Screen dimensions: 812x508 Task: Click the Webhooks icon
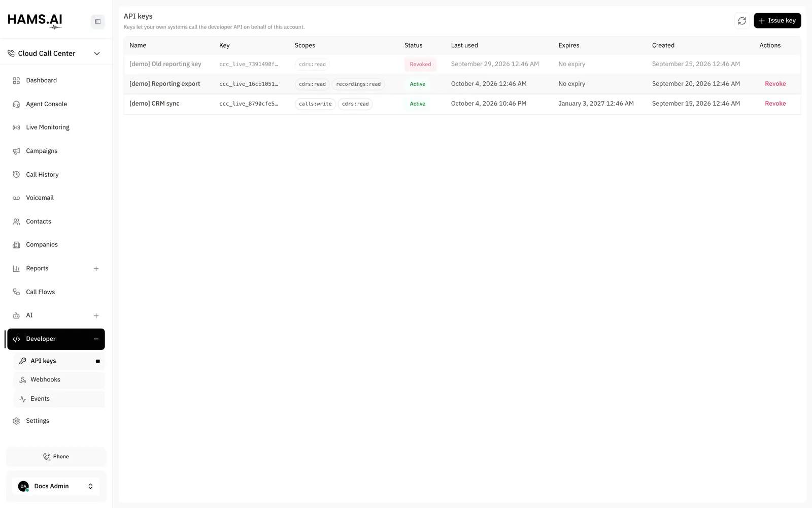point(23,380)
